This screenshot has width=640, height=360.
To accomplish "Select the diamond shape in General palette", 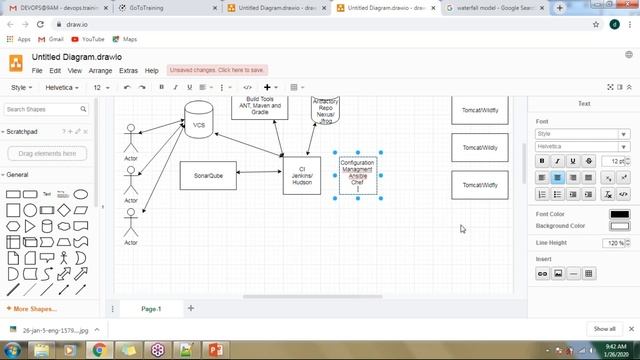I will pyautogui.click(x=64, y=210).
